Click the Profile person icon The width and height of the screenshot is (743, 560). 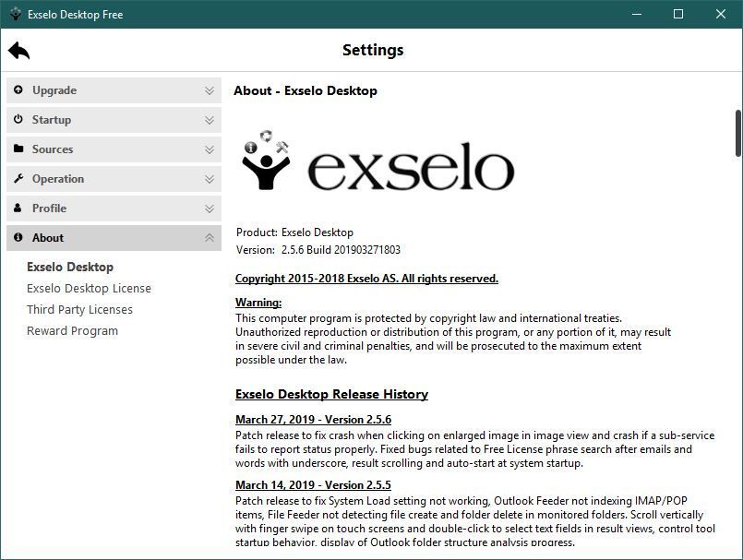(18, 208)
